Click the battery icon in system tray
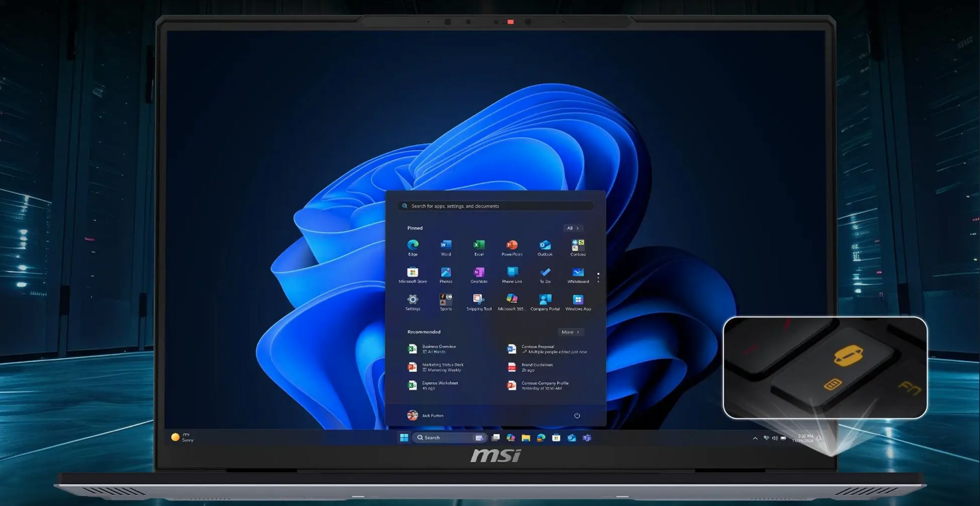The width and height of the screenshot is (980, 506). point(783,438)
